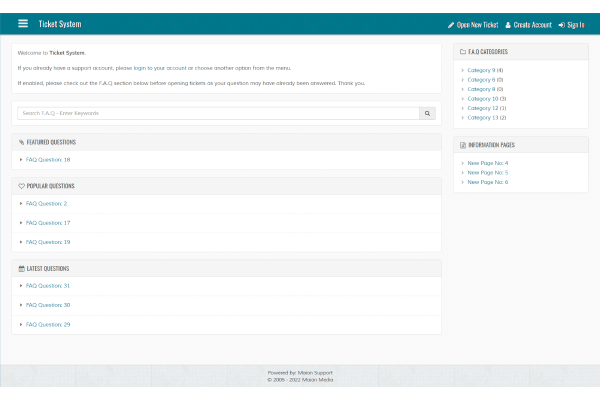Image resolution: width=600 pixels, height=400 pixels.
Task: Click the Powered by Maian Support text
Action: pyautogui.click(x=300, y=373)
